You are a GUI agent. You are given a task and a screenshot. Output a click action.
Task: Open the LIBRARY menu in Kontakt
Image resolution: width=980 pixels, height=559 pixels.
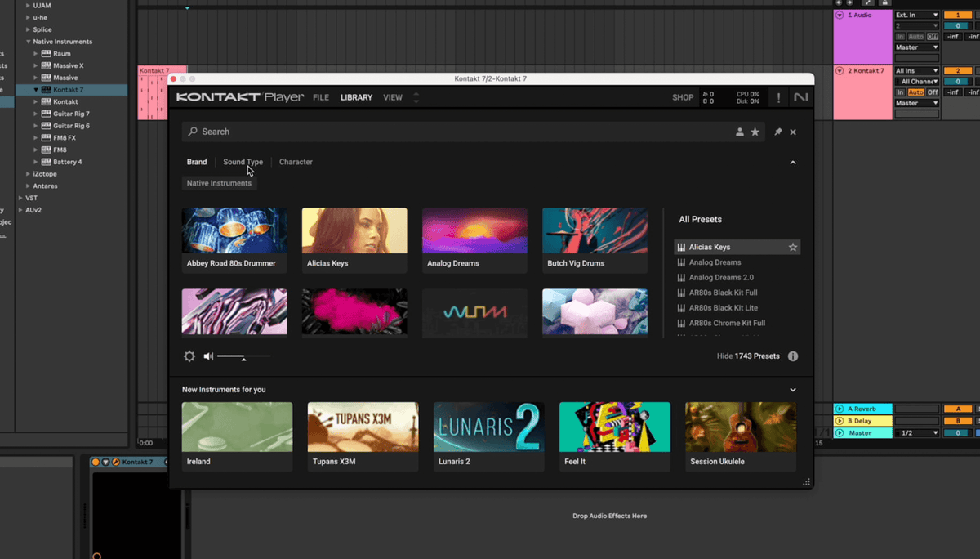coord(356,97)
